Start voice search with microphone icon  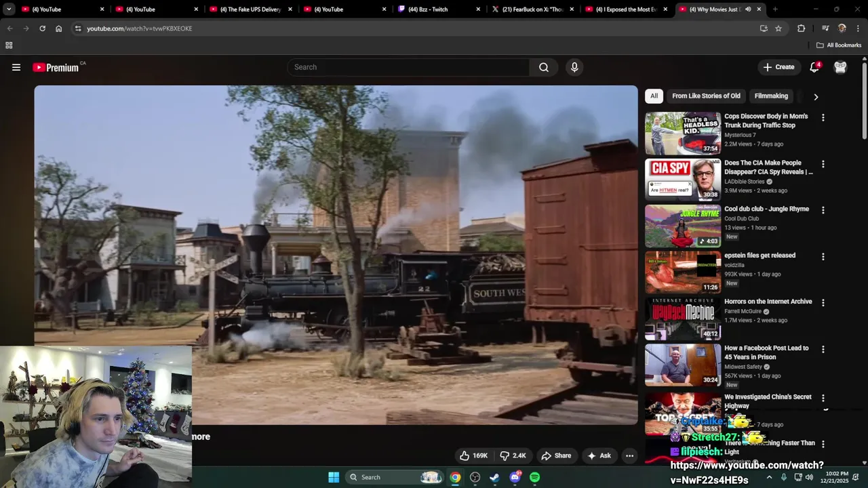point(574,67)
